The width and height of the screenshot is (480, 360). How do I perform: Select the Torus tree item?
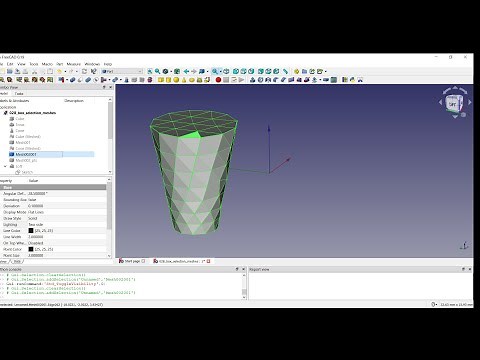pos(20,125)
